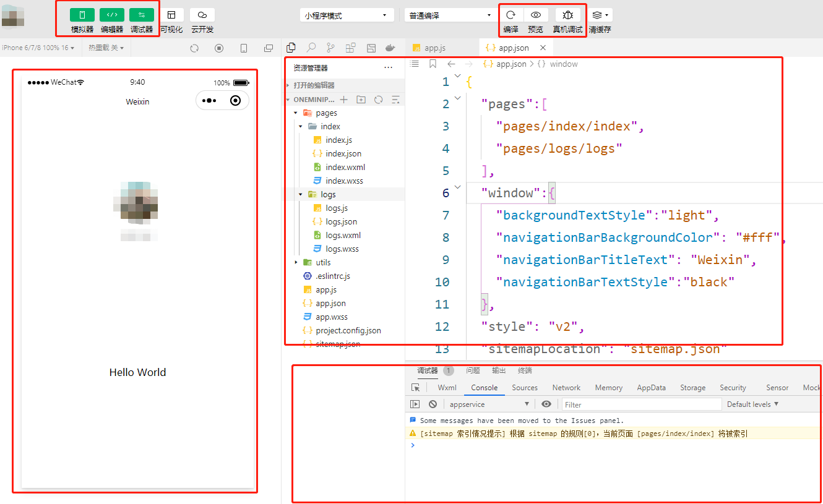823x504 pixels.
Task: Start 真机调试 real device debugging
Action: tap(567, 15)
